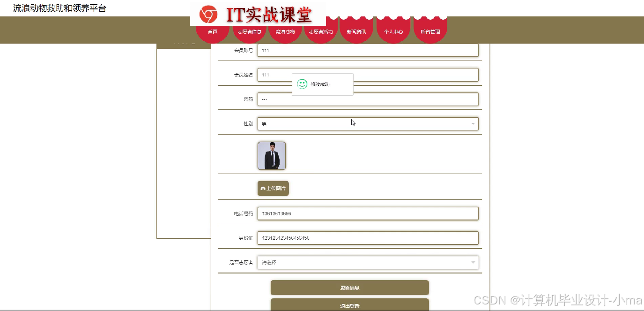The image size is (644, 311).
Task: Click the 身份证 input field
Action: 368,238
